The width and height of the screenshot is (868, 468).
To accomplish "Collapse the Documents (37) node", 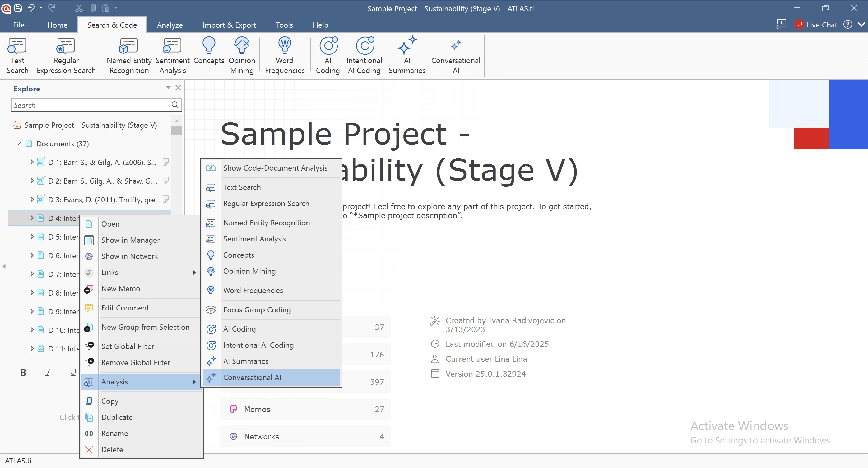I will click(19, 144).
